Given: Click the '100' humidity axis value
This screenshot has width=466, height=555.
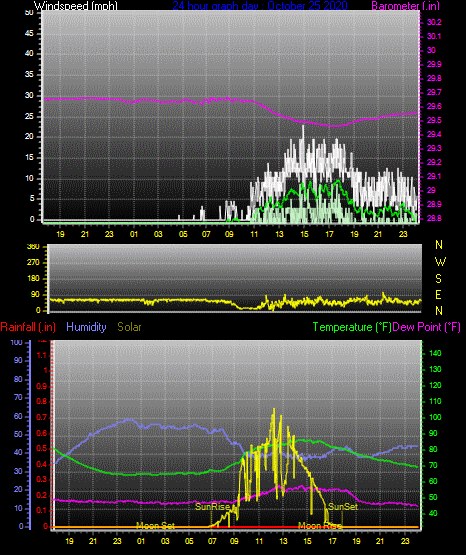Looking at the screenshot, I should point(17,343).
